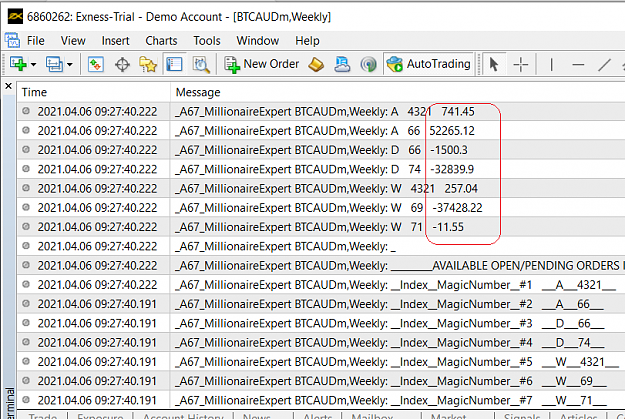Select the '_Index_MagicNumber_#7 _W_71_' row
The width and height of the screenshot is (625, 419).
(321, 400)
